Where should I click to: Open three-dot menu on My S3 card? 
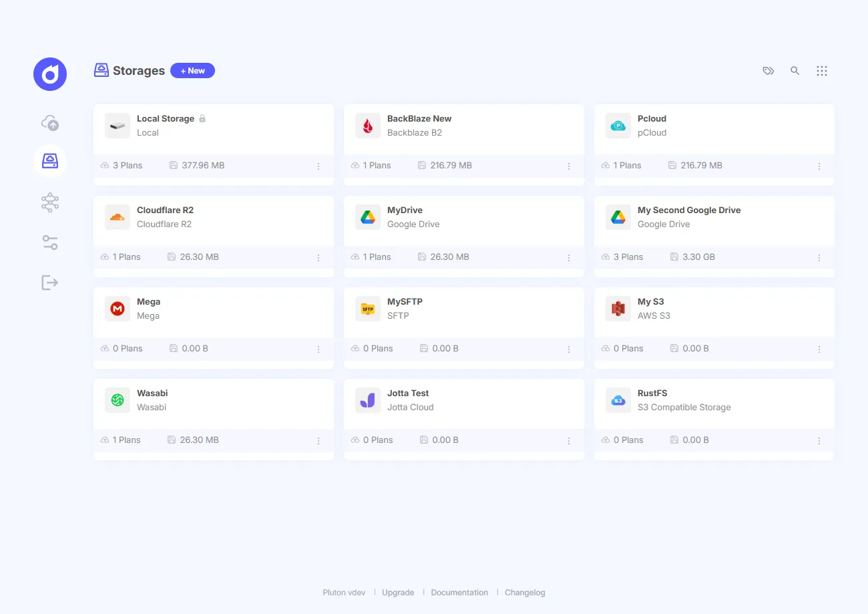819,349
